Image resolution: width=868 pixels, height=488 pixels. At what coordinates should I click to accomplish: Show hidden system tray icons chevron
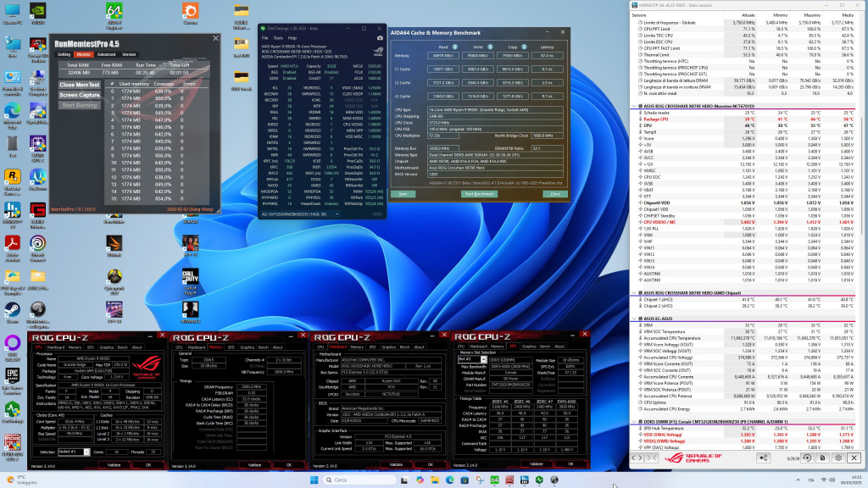pyautogui.click(x=798, y=480)
